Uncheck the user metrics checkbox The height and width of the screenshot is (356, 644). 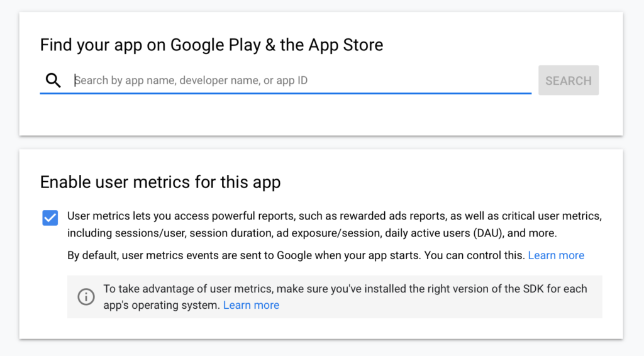click(x=50, y=218)
